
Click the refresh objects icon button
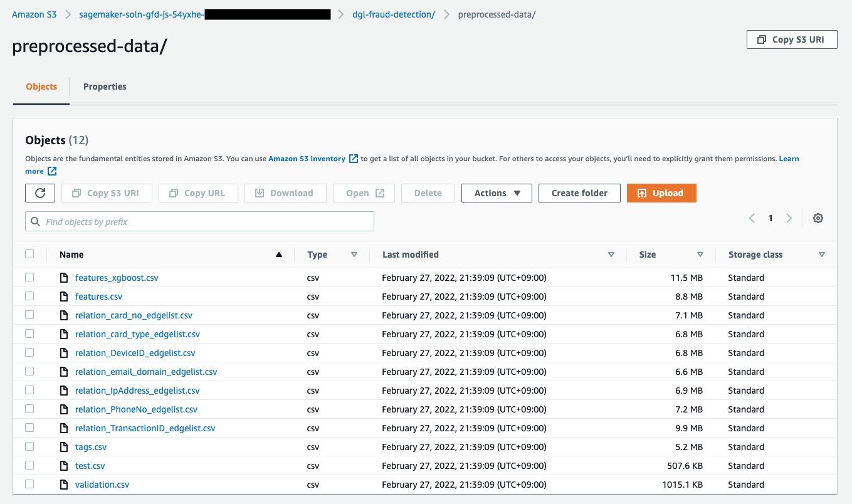[x=40, y=193]
